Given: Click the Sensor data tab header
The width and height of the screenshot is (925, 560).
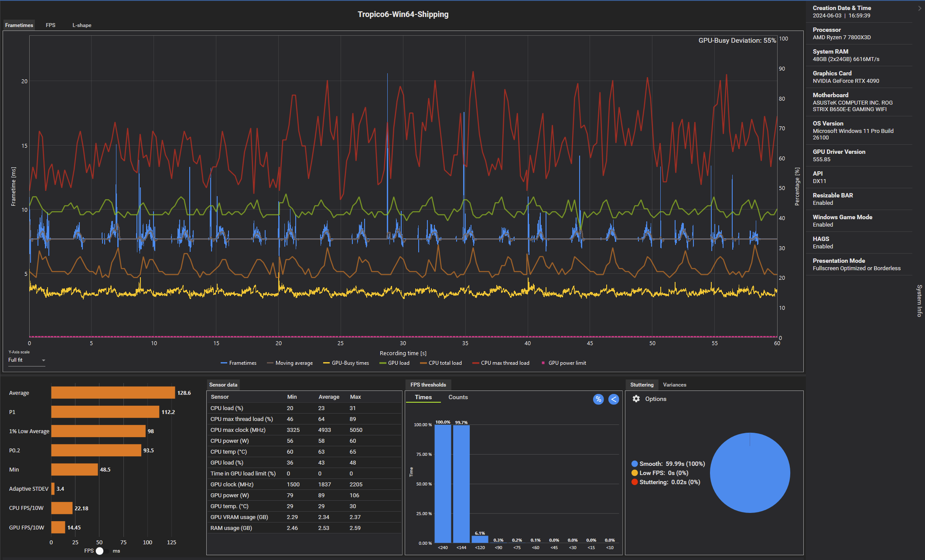Looking at the screenshot, I should (x=223, y=385).
